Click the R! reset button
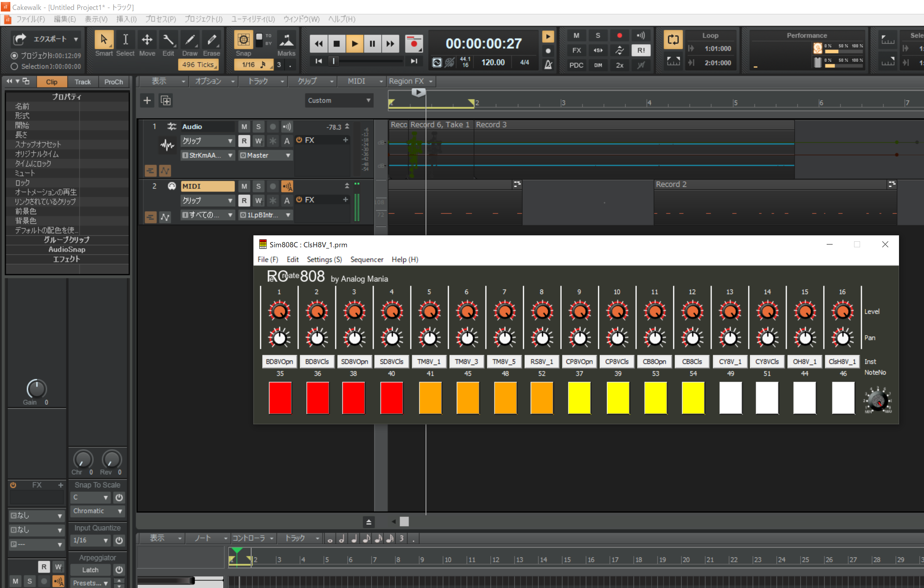The image size is (924, 588). coord(641,50)
